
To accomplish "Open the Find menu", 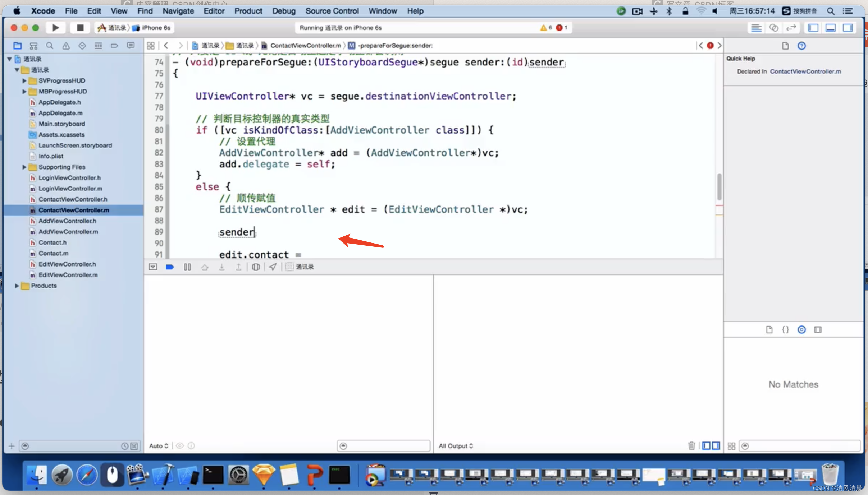I will click(145, 11).
